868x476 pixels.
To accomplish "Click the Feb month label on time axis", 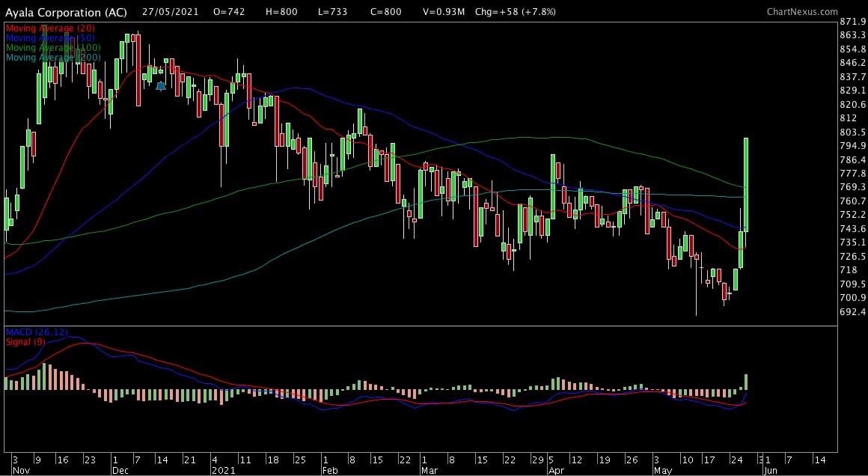I will pyautogui.click(x=330, y=470).
